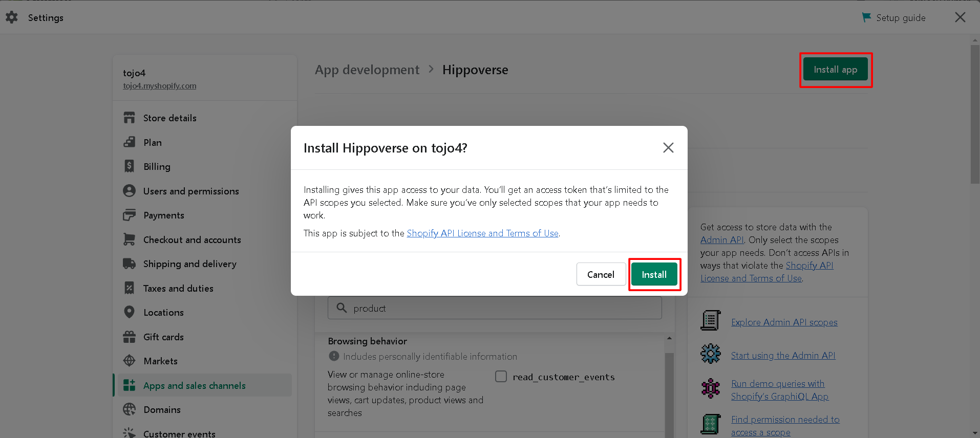Select Apps and sales channels
980x438 pixels.
tap(205, 385)
